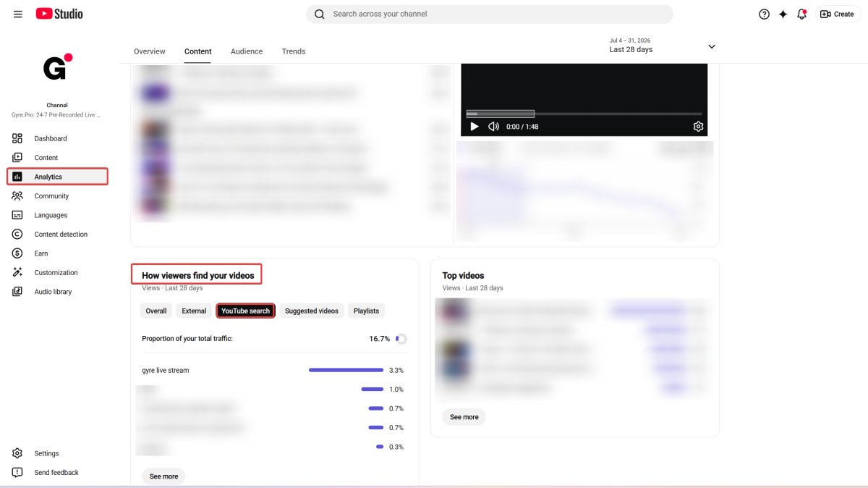Screen dimensions: 868x488
Task: Open Community in the sidebar
Action: 58,195
